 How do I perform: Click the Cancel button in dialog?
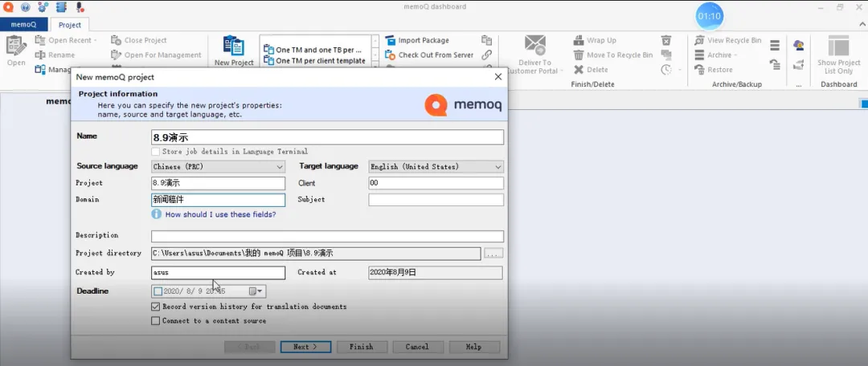click(x=417, y=347)
